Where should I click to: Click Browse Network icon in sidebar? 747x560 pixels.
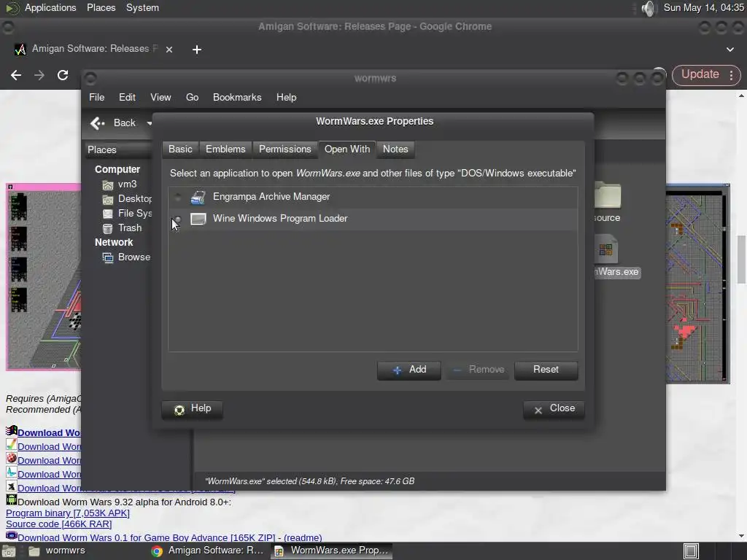(108, 257)
